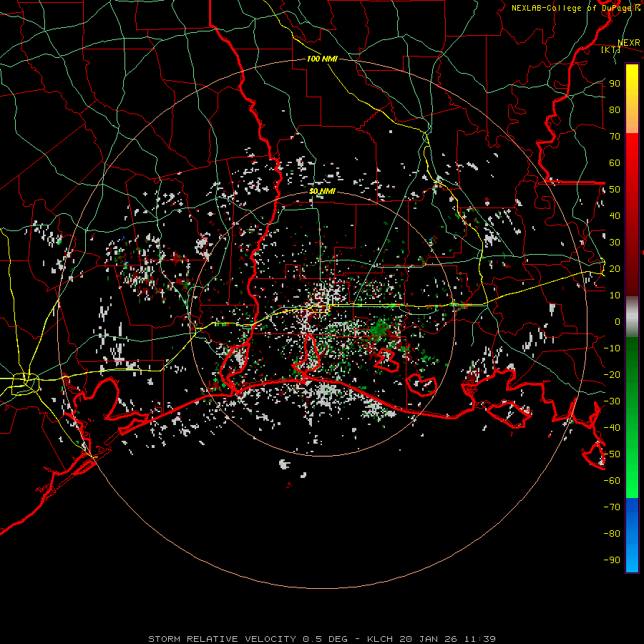644x644 pixels.
Task: Select the -60 value on the velocity scale
Action: 612,481
